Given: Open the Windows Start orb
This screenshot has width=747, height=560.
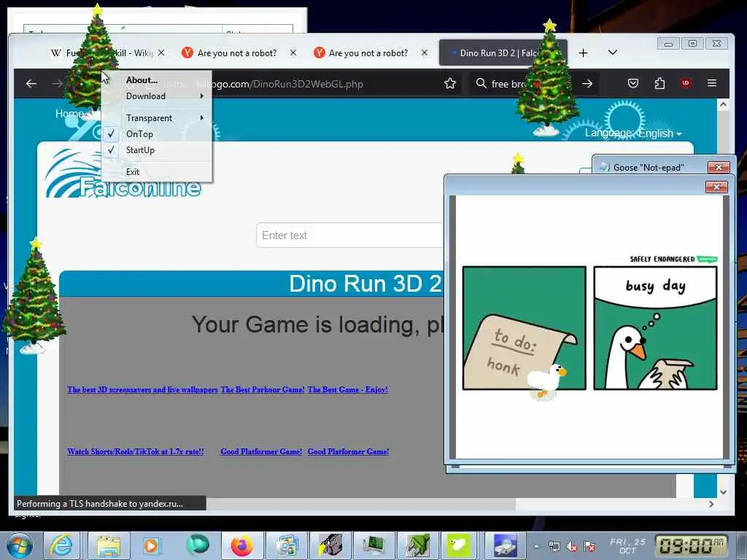Looking at the screenshot, I should [19, 545].
